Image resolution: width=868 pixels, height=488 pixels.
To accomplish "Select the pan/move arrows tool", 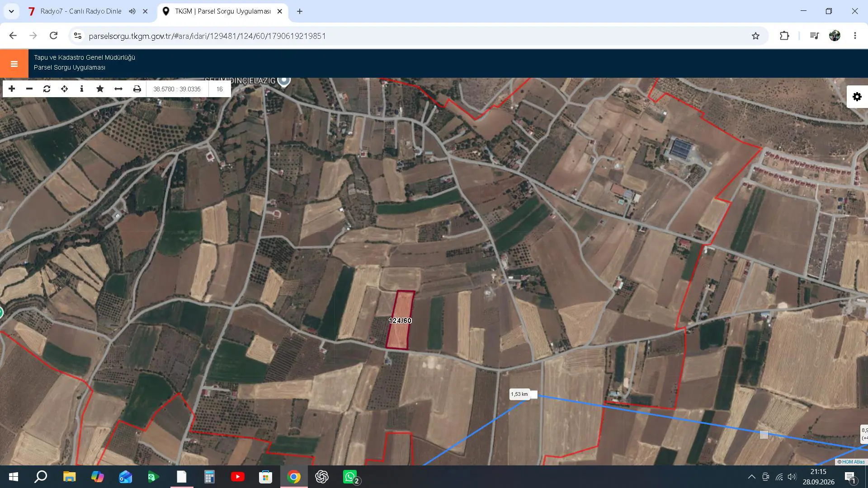I will 64,89.
